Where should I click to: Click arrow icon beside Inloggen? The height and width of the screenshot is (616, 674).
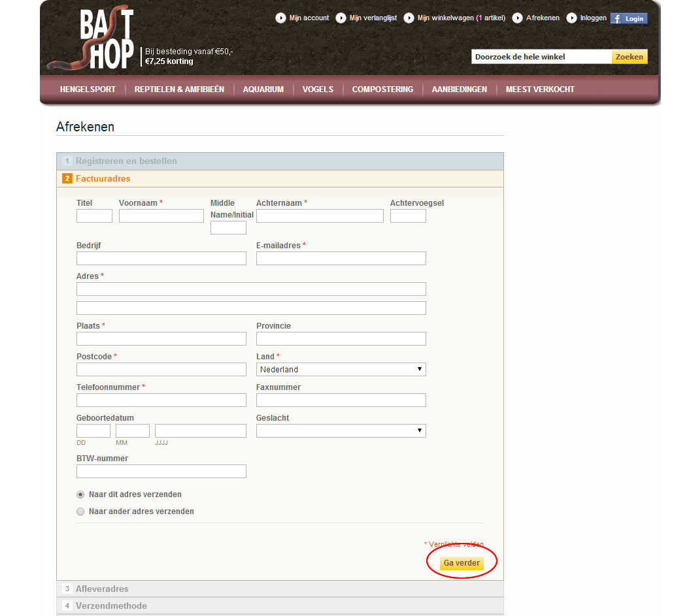tap(572, 18)
